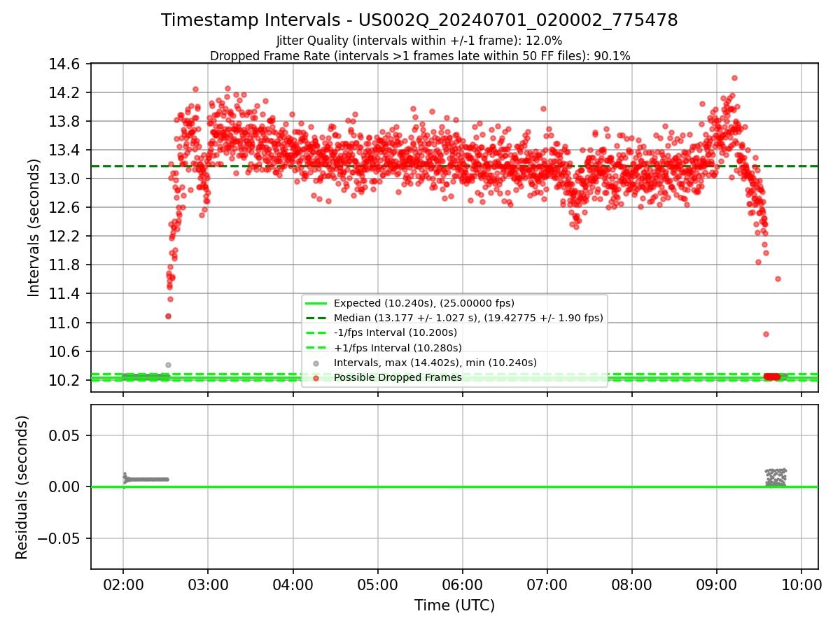Click legend entry starting with 'Median (13.177'

click(468, 318)
